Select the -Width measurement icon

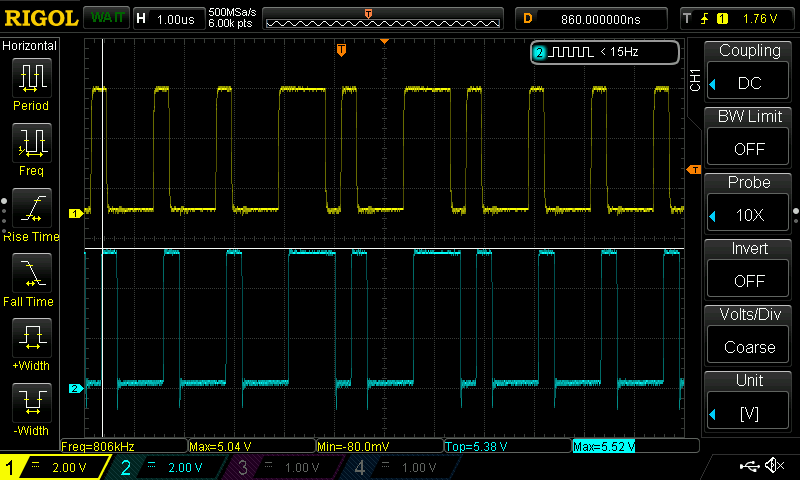tap(31, 402)
